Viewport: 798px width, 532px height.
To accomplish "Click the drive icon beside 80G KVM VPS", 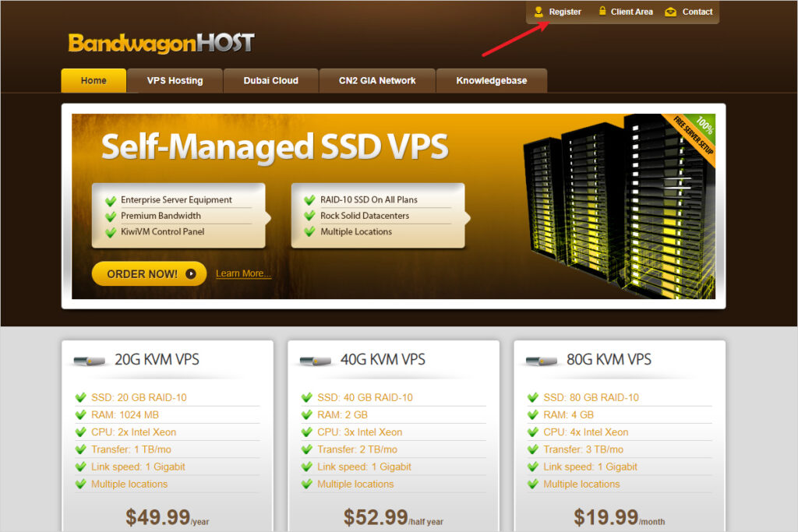I will 541,361.
